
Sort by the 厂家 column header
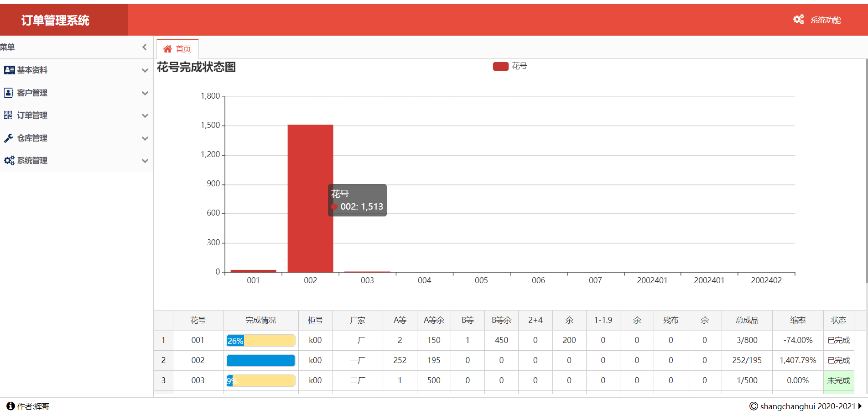pos(358,320)
